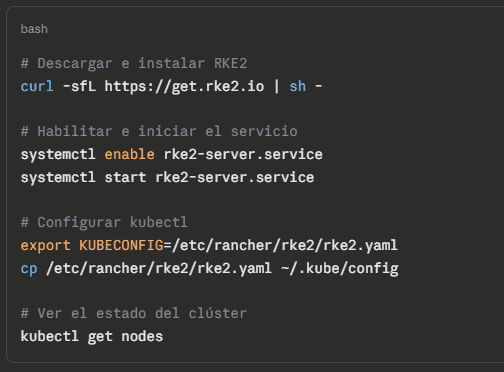Click the https://get.rke2.io URL
Image resolution: width=504 pixels, height=372 pixels.
pyautogui.click(x=184, y=87)
